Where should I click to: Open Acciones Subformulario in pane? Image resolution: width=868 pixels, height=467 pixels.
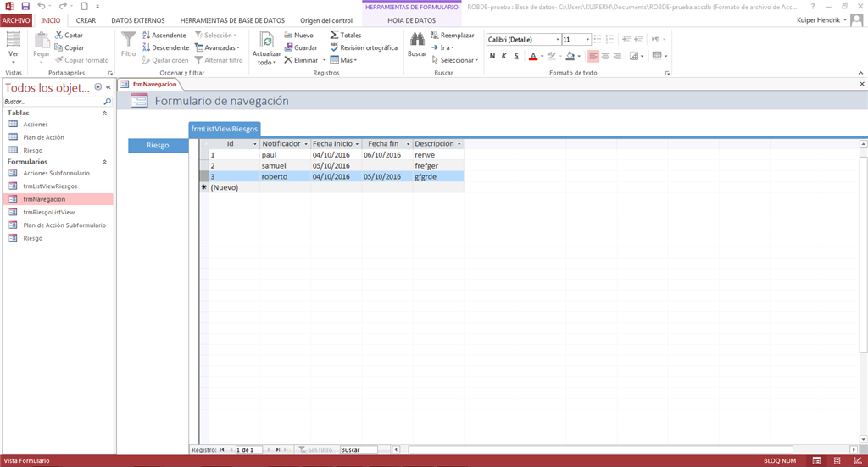click(x=58, y=173)
